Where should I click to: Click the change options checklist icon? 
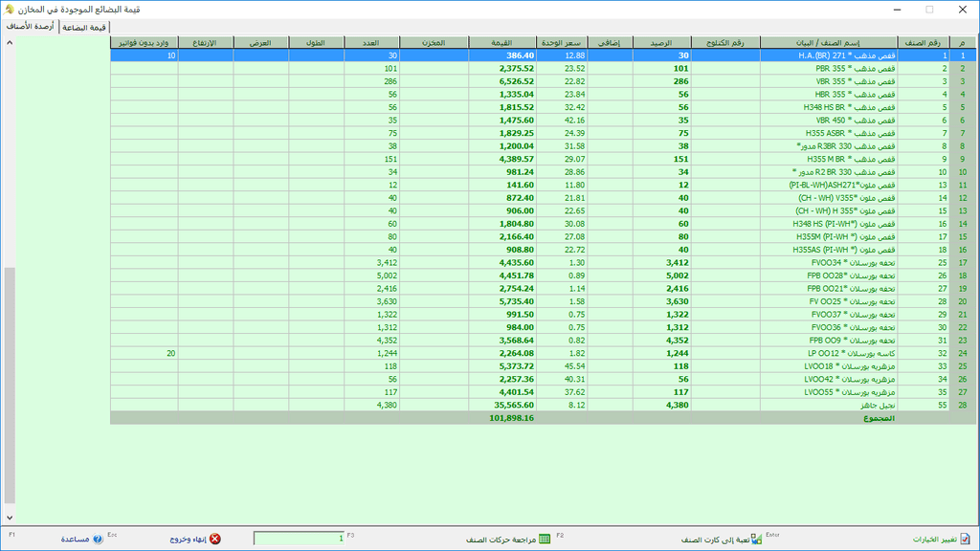[966, 539]
